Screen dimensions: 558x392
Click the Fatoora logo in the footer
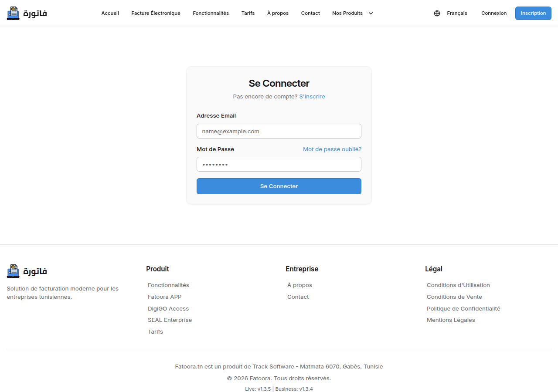(x=26, y=270)
